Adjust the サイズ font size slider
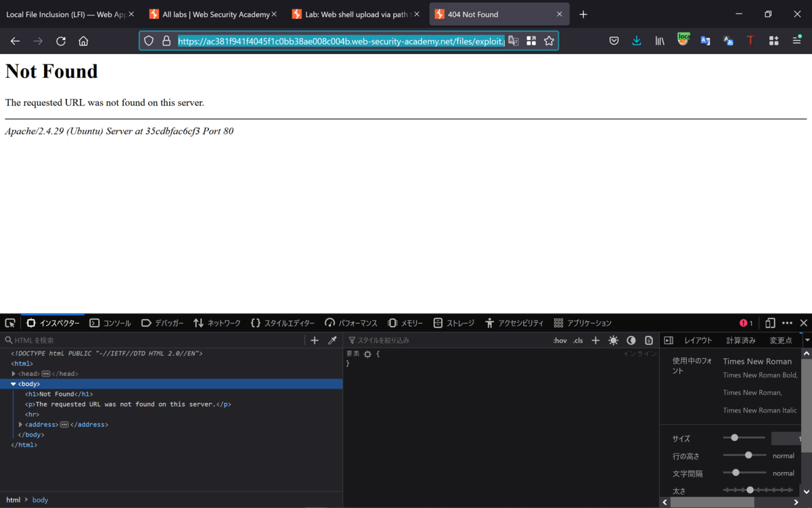The height and width of the screenshot is (508, 812). (x=744, y=438)
